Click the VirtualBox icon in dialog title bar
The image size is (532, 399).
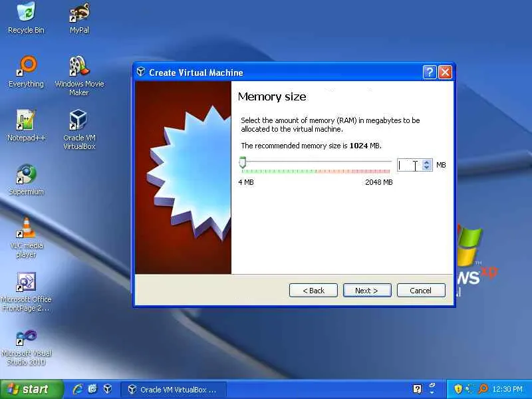[141, 72]
